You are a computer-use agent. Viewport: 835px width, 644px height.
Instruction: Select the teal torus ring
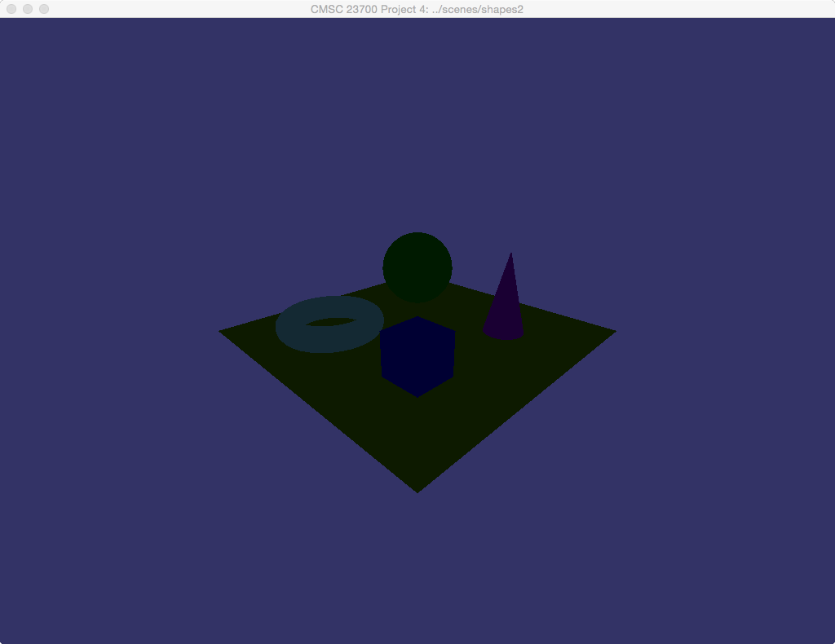click(292, 336)
